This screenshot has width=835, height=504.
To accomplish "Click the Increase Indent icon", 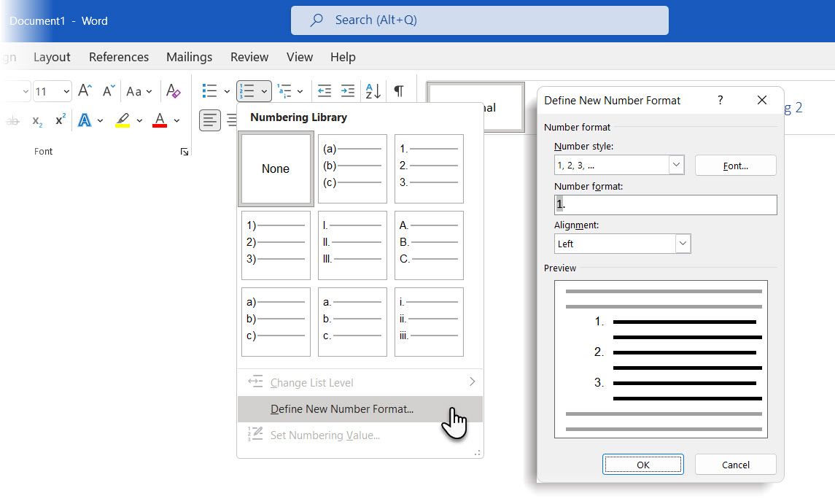I will [348, 90].
